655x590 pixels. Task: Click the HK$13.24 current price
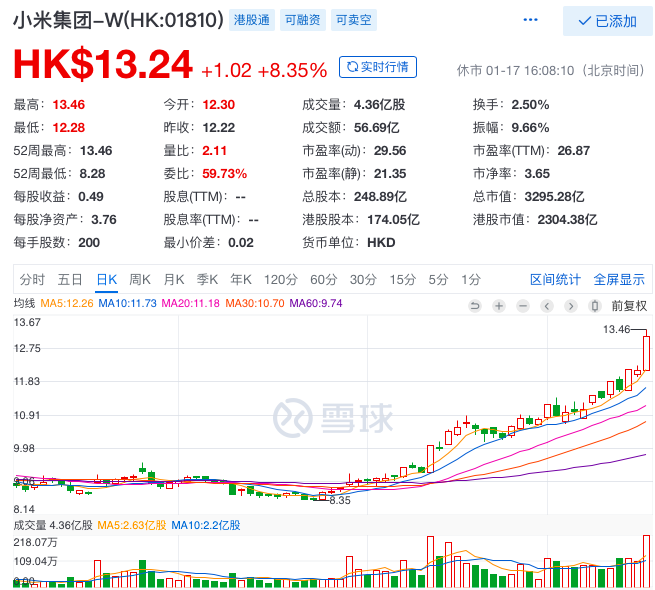(x=103, y=64)
